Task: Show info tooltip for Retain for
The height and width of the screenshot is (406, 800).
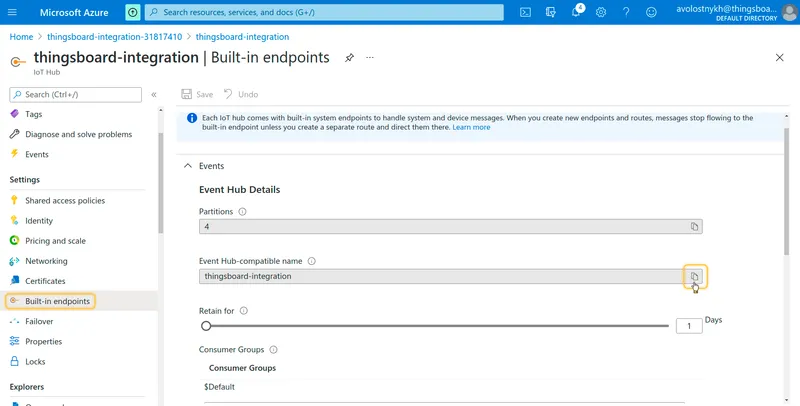Action: point(244,311)
